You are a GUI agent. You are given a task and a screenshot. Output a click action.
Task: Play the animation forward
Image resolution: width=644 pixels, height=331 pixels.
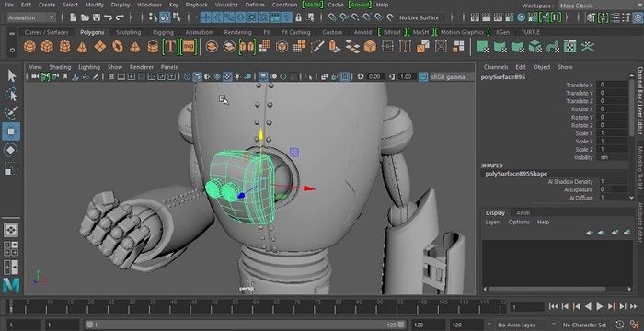pos(600,306)
